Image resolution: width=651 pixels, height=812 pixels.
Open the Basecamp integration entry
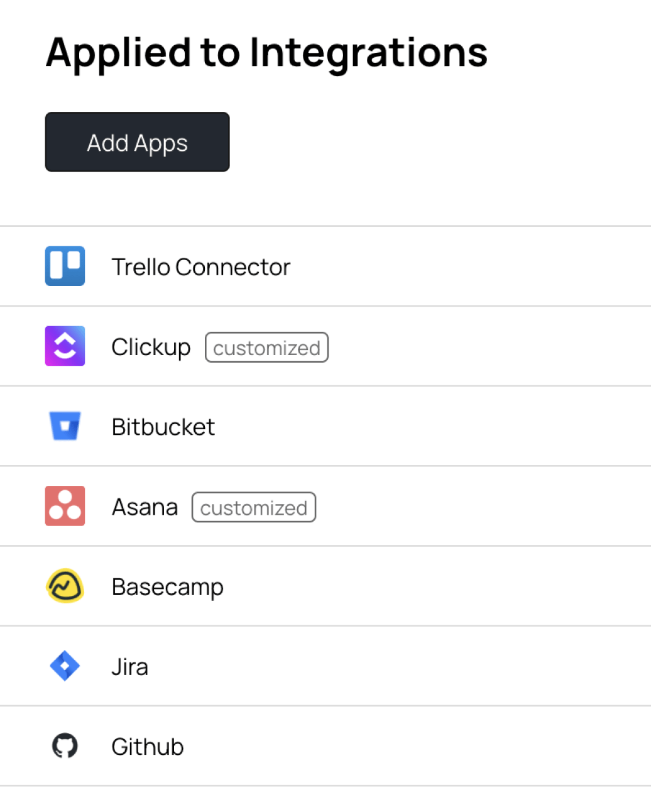(325, 586)
